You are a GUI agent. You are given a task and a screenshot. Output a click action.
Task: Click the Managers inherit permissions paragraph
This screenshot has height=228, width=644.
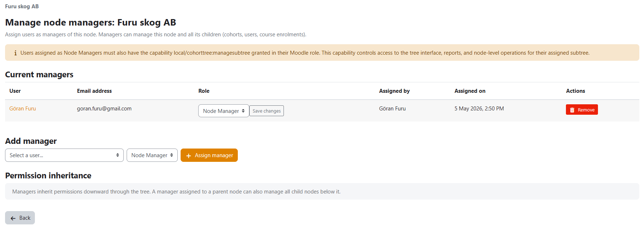(x=176, y=192)
